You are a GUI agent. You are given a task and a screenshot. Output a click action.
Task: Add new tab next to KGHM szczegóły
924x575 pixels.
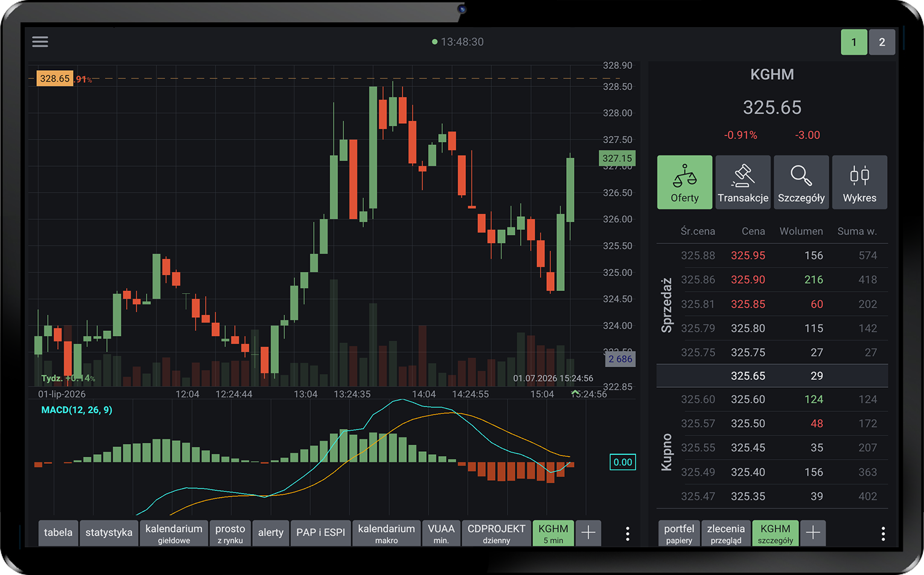tap(813, 533)
